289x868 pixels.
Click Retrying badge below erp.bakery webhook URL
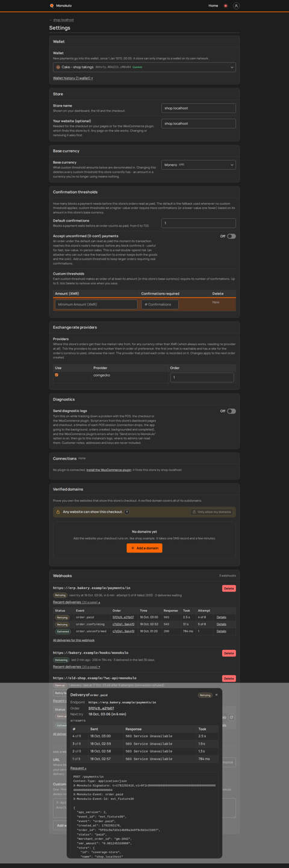coord(60,595)
